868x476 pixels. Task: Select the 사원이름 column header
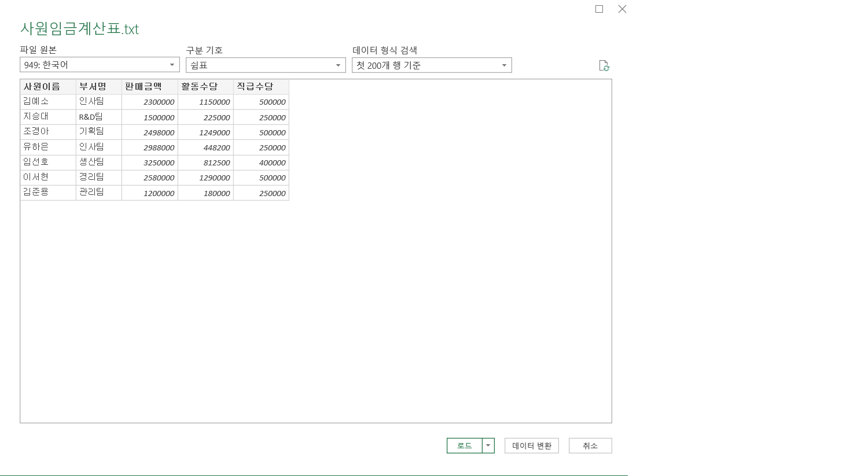click(48, 87)
